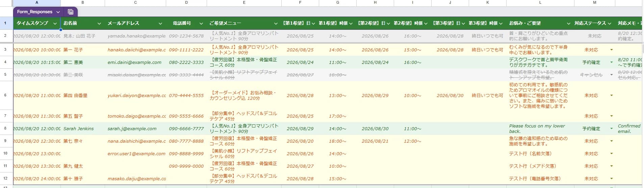Viewport: 644px width, 188px height.
Task: Select timestamp cell 2026/08/20 10:15:00
Action: [37, 62]
